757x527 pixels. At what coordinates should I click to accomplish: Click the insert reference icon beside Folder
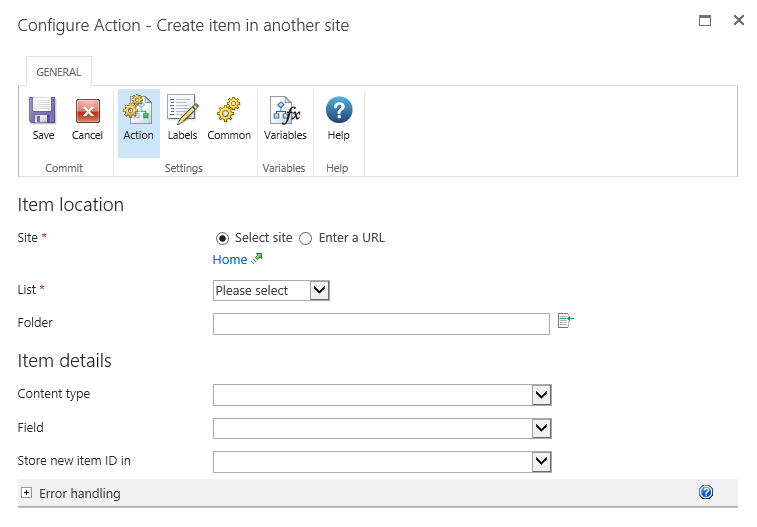pos(566,321)
